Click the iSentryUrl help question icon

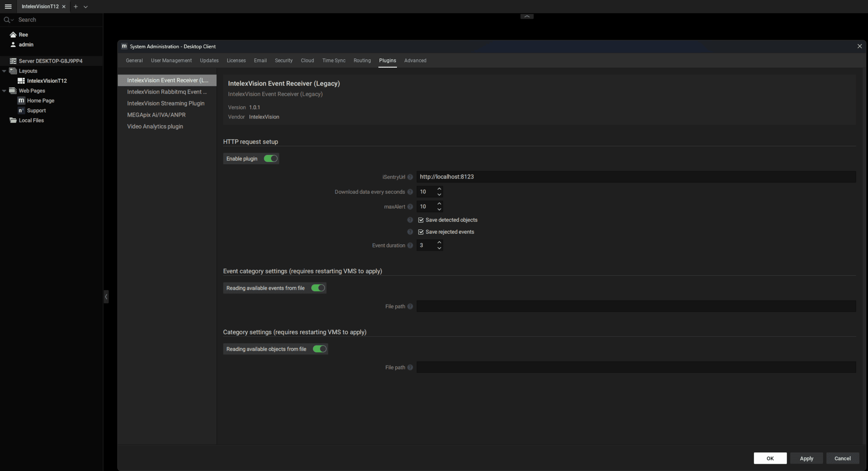click(x=410, y=177)
